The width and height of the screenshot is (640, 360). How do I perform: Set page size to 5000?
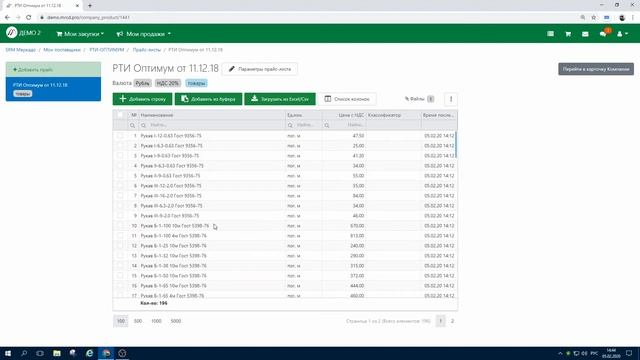[x=176, y=321]
